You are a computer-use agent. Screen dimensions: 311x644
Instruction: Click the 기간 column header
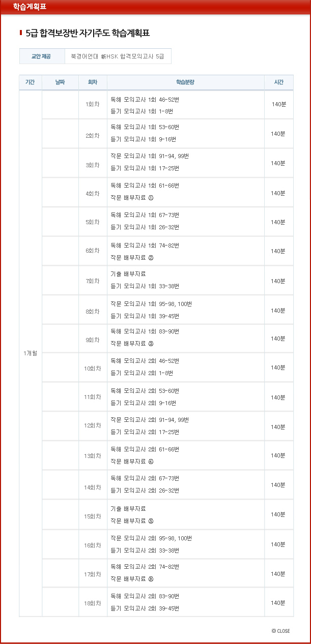click(x=30, y=82)
